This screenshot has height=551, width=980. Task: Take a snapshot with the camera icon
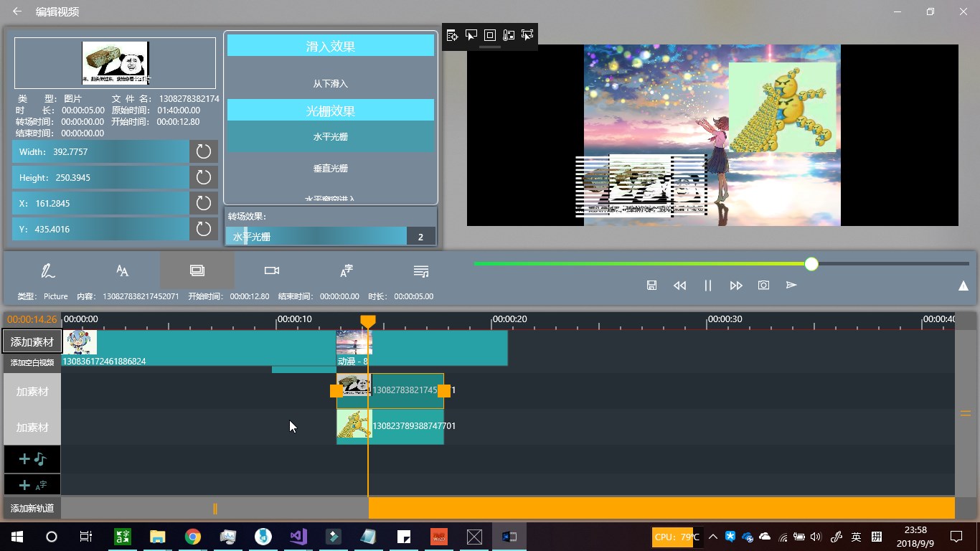(763, 285)
